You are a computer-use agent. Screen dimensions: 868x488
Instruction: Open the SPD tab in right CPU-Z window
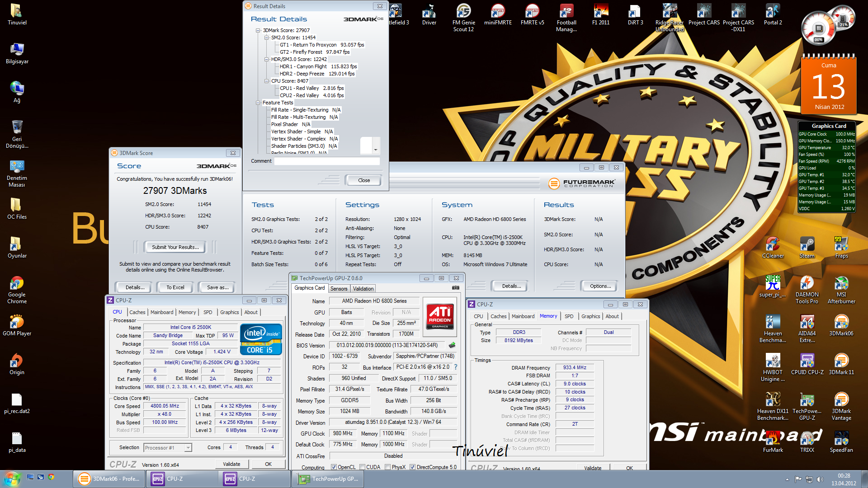coord(569,316)
